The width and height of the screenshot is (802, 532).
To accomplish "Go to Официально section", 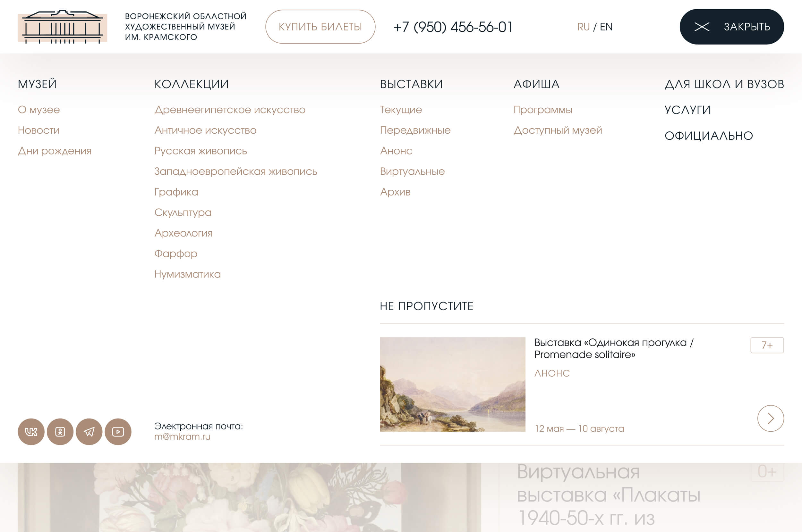I will click(708, 136).
